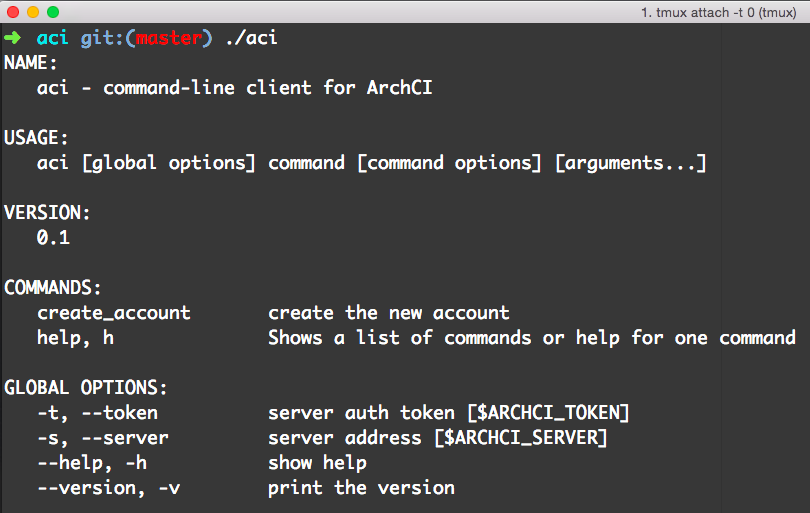Click the green prompt arrow icon
The image size is (810, 513).
point(13,38)
